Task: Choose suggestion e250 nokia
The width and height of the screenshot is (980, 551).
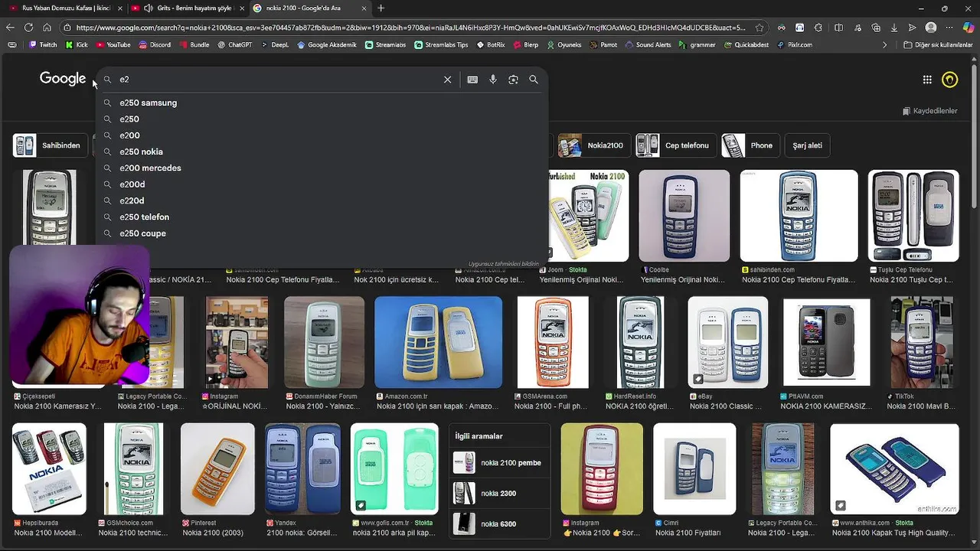Action: pyautogui.click(x=141, y=152)
